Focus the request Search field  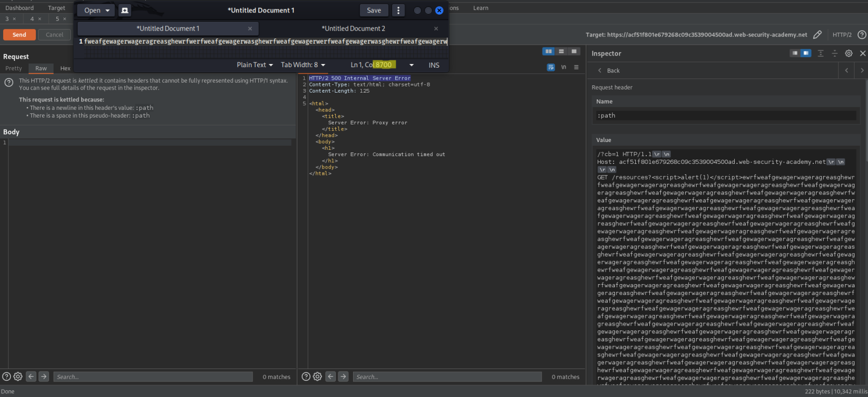(153, 377)
